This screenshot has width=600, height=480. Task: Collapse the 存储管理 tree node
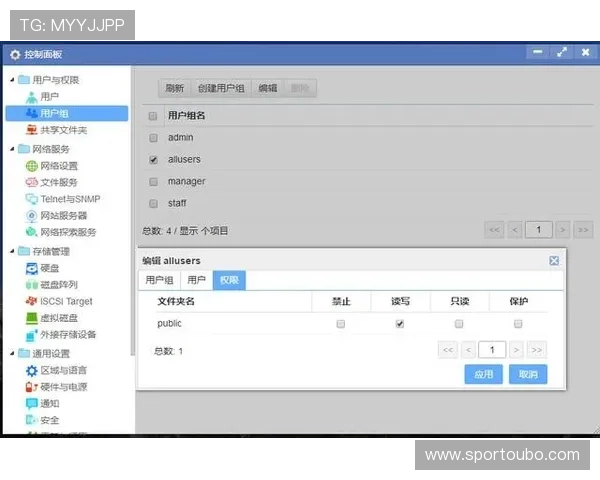[x=12, y=251]
